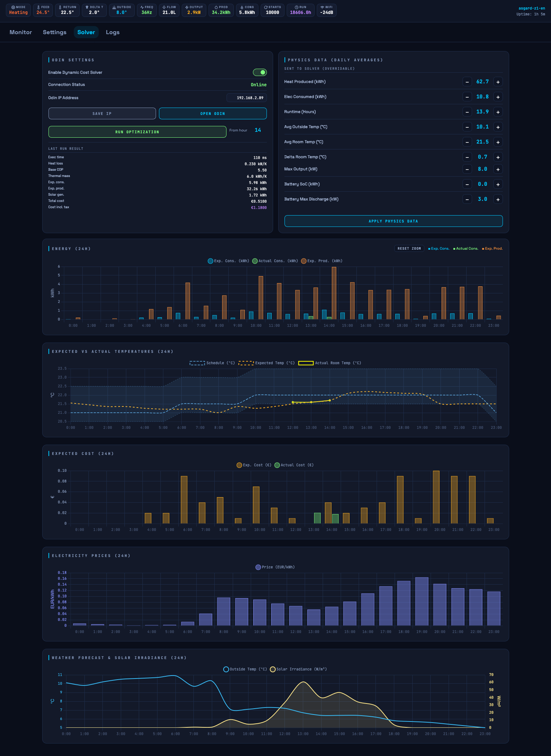Click the outside temperature icon
The width and height of the screenshot is (551, 756).
coord(114,7)
